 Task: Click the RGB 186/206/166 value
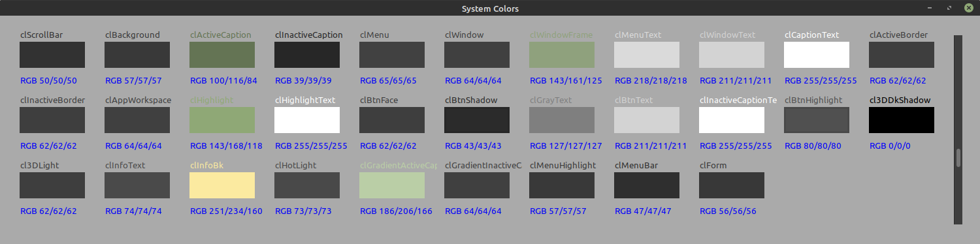click(x=396, y=211)
